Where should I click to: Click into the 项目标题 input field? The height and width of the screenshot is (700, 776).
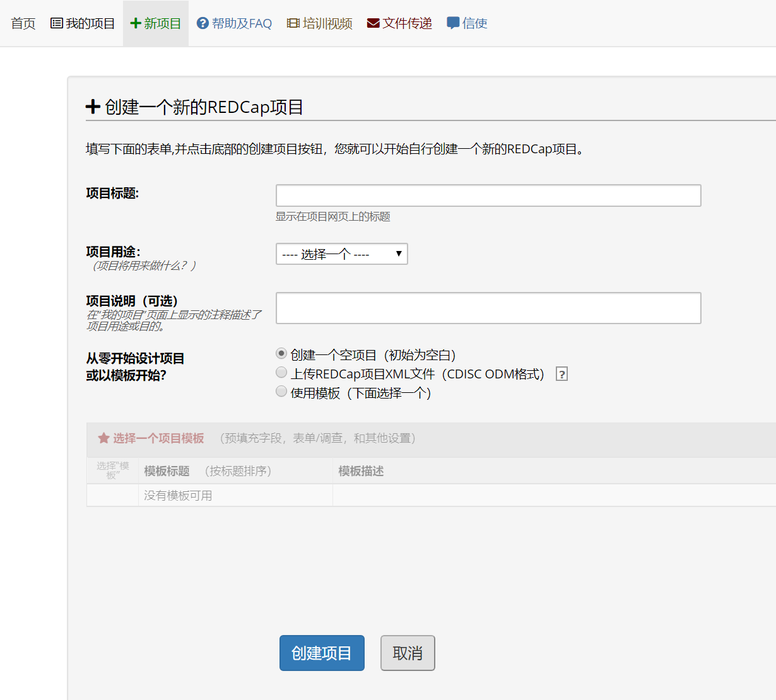pyautogui.click(x=488, y=195)
